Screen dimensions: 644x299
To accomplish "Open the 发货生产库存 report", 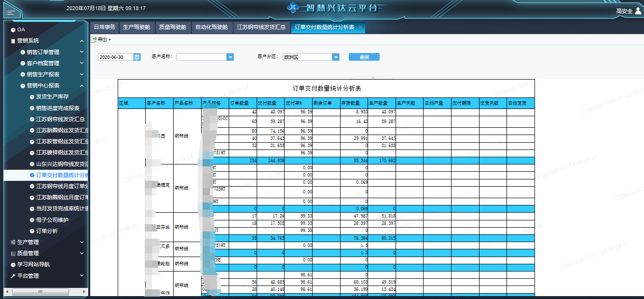I will tap(52, 97).
